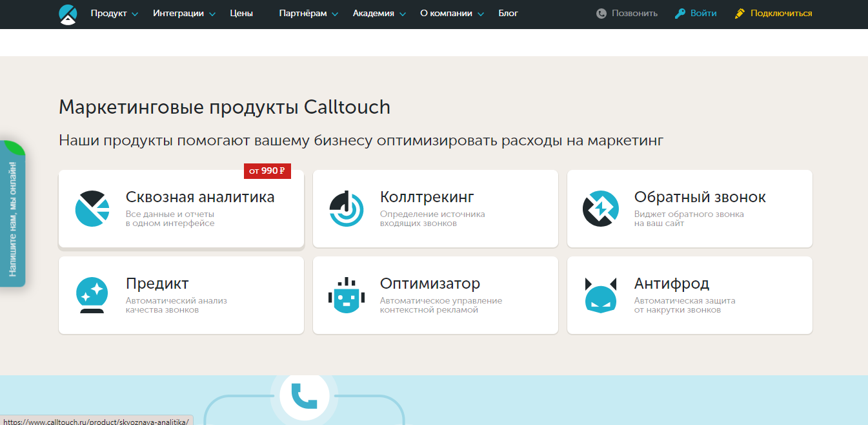This screenshot has height=425, width=868.
Task: Expand the Академия menu chevron
Action: 403,15
